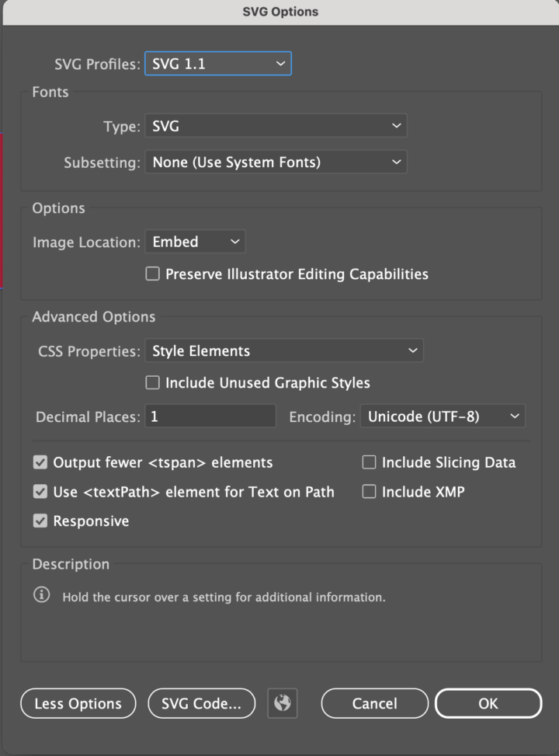Open the CSS Properties dropdown

pos(283,350)
